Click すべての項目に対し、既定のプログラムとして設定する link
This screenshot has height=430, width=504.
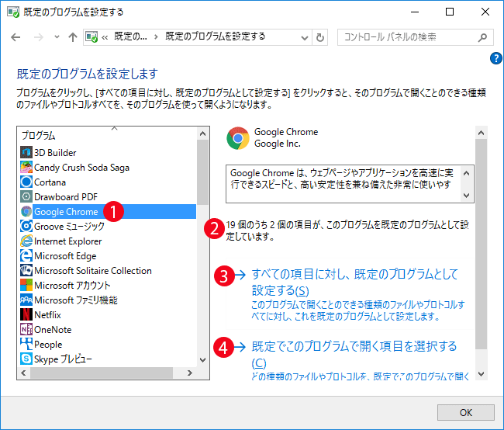click(354, 282)
